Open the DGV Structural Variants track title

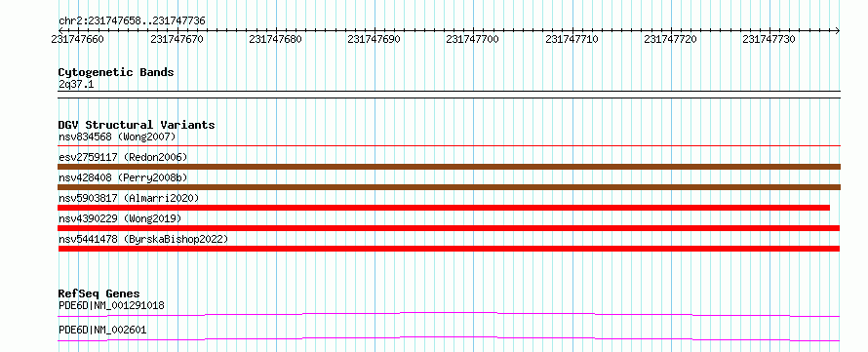point(137,125)
